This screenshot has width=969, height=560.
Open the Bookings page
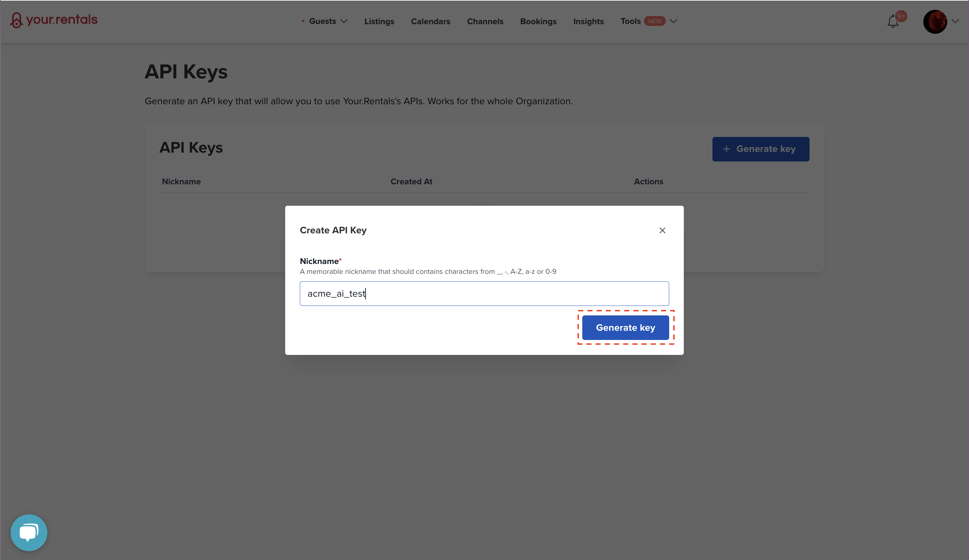click(538, 21)
